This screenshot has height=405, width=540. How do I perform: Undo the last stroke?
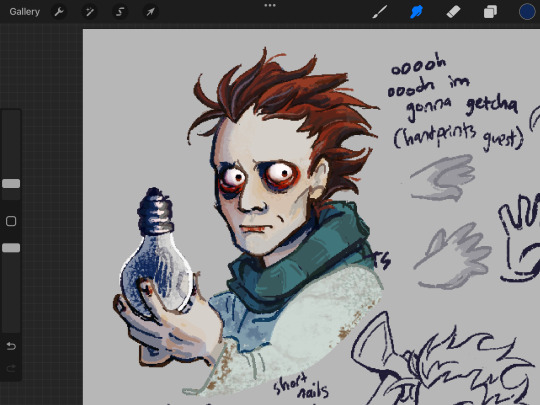11,346
